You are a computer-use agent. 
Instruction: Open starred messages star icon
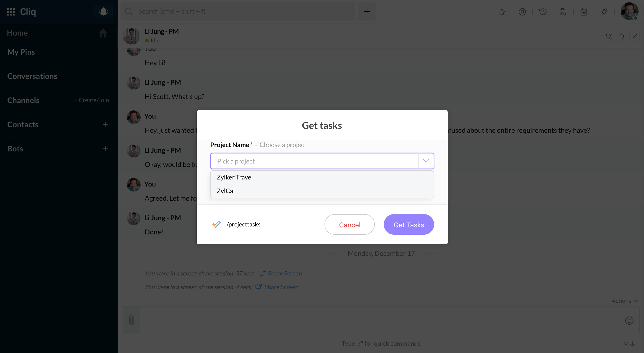click(502, 12)
